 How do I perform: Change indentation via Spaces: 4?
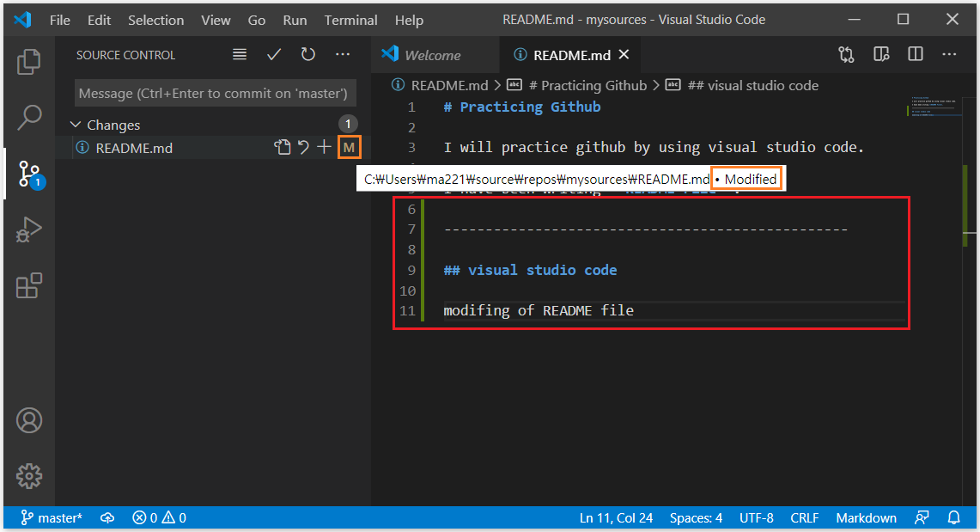tap(696, 517)
